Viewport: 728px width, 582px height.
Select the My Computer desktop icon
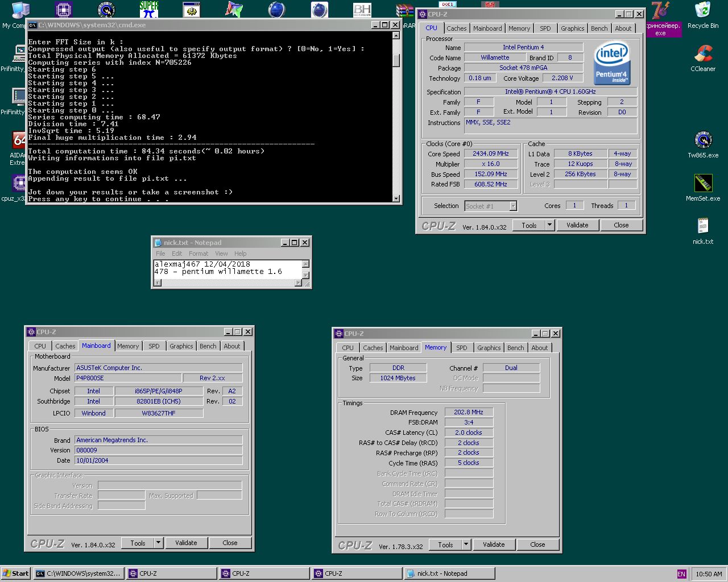click(x=20, y=10)
